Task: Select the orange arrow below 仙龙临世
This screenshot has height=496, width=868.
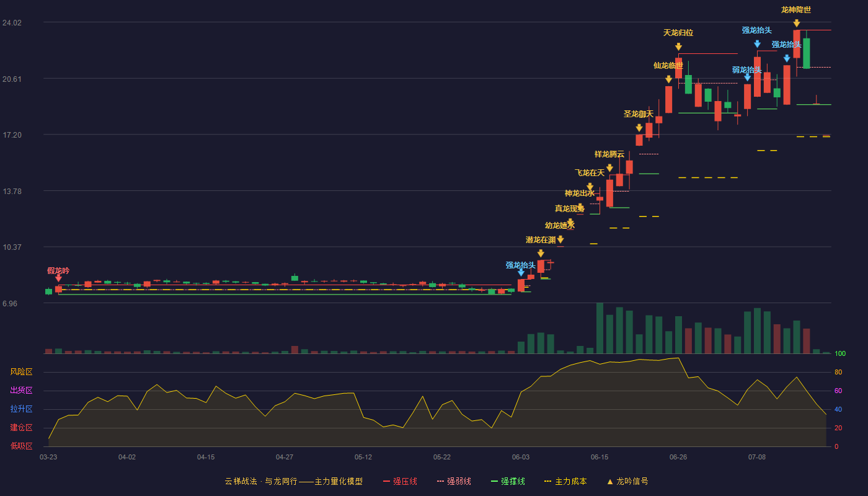Action: click(668, 79)
